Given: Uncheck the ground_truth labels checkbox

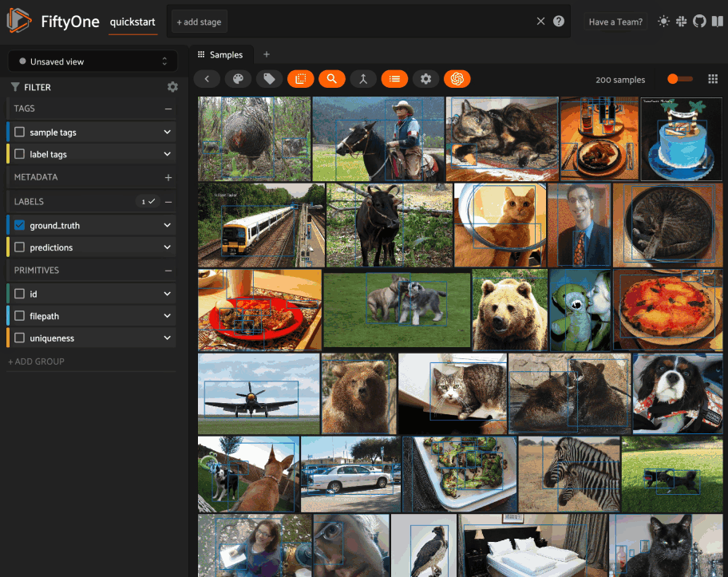Looking at the screenshot, I should (20, 224).
